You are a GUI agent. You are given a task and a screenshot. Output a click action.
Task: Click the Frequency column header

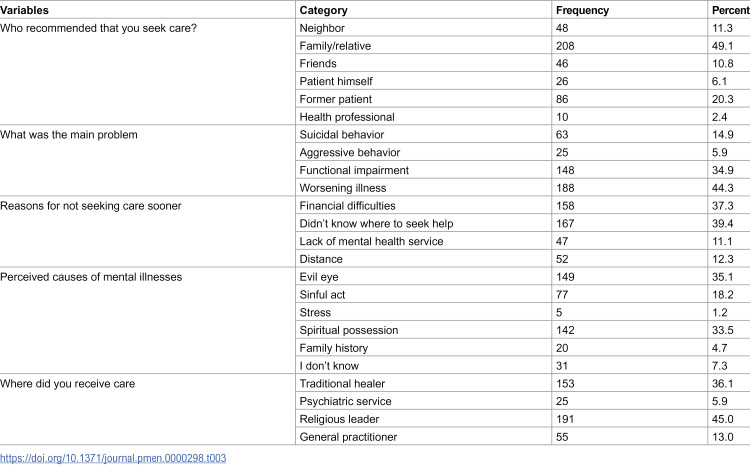(x=582, y=10)
